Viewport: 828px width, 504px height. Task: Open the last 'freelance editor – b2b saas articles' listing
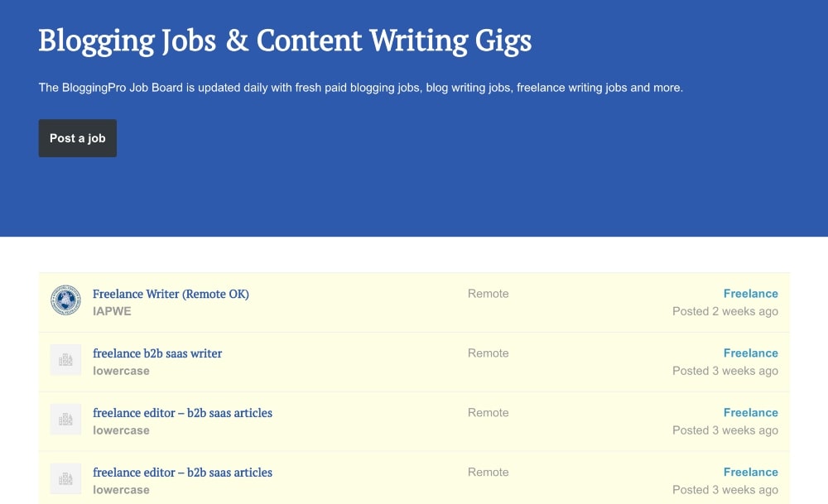point(183,473)
